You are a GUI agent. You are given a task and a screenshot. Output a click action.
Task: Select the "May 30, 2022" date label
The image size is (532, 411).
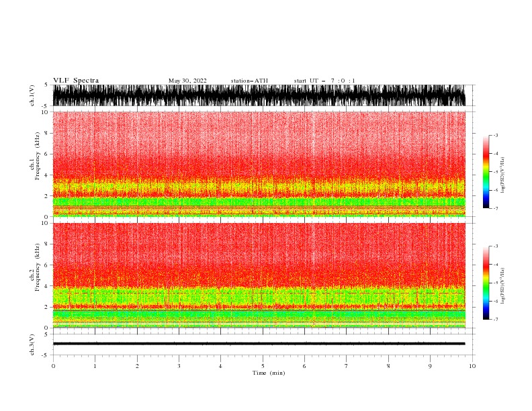pos(187,81)
